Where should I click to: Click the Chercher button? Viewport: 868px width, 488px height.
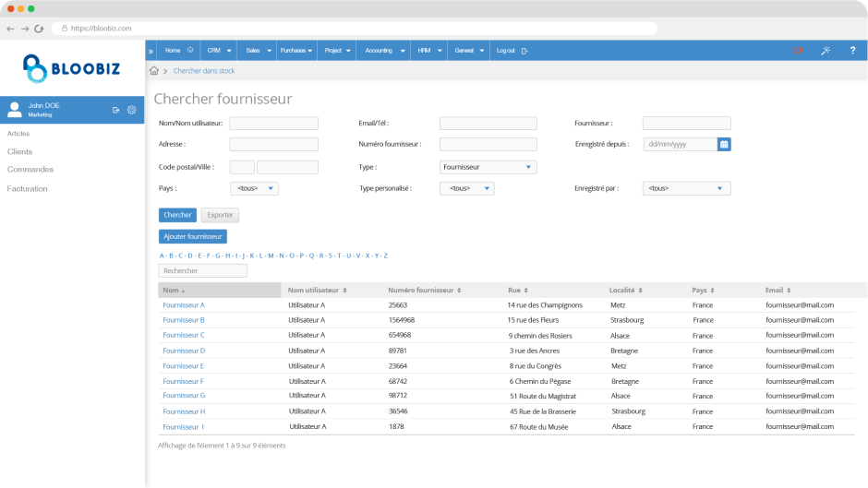pyautogui.click(x=177, y=215)
